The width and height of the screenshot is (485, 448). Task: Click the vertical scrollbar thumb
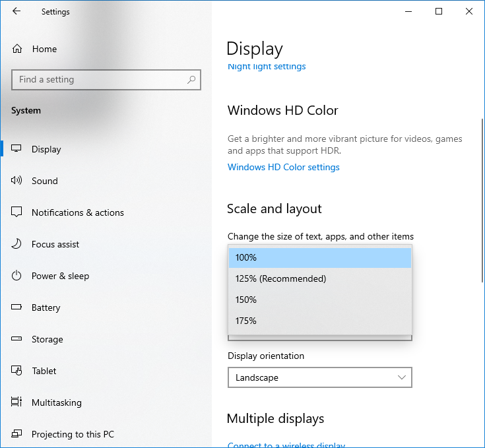(x=482, y=201)
